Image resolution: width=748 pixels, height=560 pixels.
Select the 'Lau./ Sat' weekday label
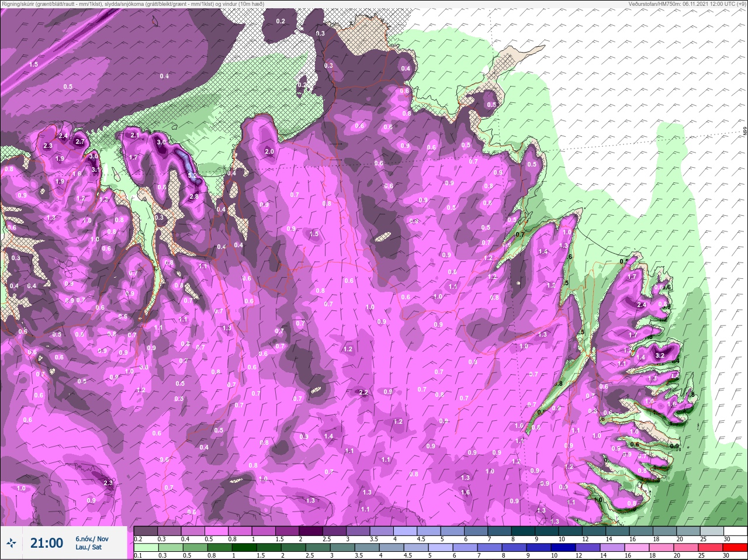pos(88,548)
